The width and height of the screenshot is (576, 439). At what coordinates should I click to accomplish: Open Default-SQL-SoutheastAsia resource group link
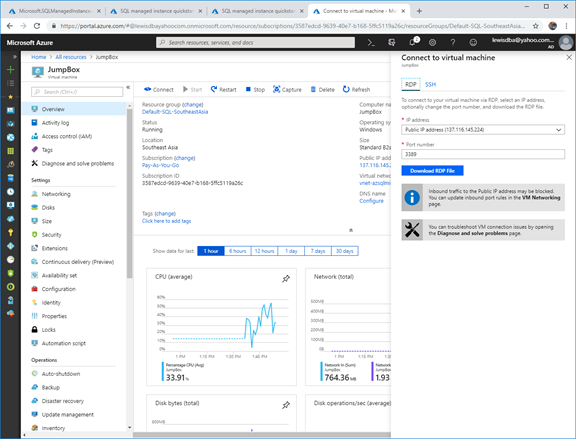pyautogui.click(x=175, y=112)
